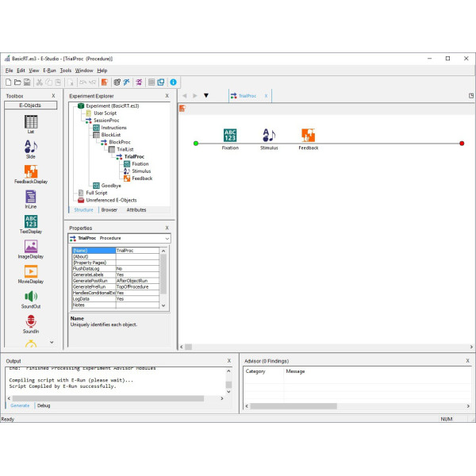The width and height of the screenshot is (476, 476).
Task: Click the E-Objects toolbox header button
Action: point(31,106)
